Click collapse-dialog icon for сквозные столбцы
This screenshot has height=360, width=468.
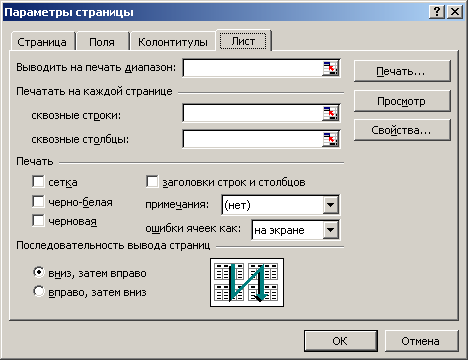point(330,139)
